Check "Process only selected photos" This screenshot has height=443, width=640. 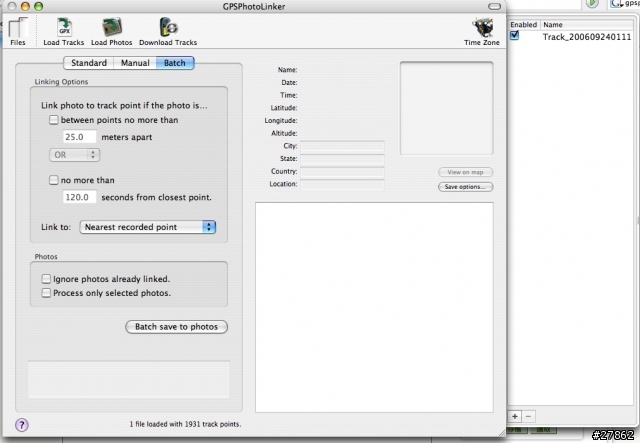click(x=46, y=293)
